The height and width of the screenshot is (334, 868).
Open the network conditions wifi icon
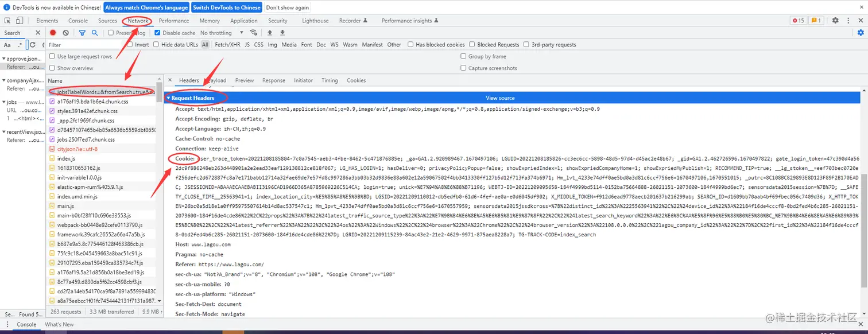click(x=253, y=33)
